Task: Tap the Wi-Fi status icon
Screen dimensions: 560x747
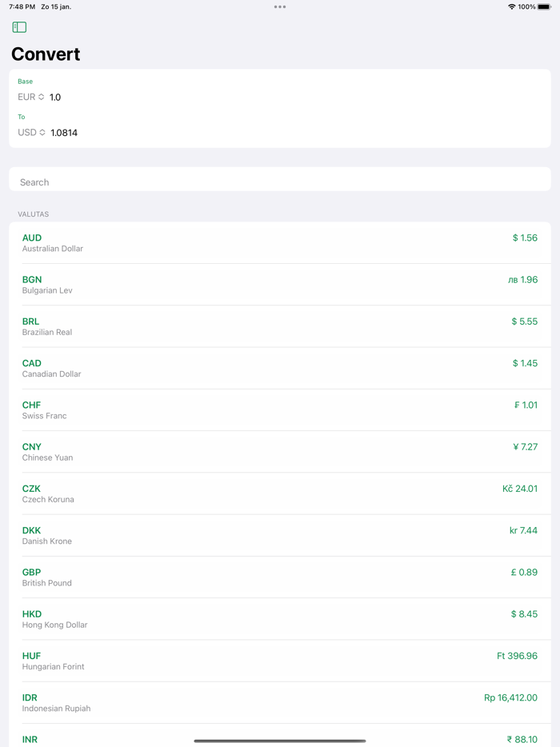Action: tap(511, 7)
